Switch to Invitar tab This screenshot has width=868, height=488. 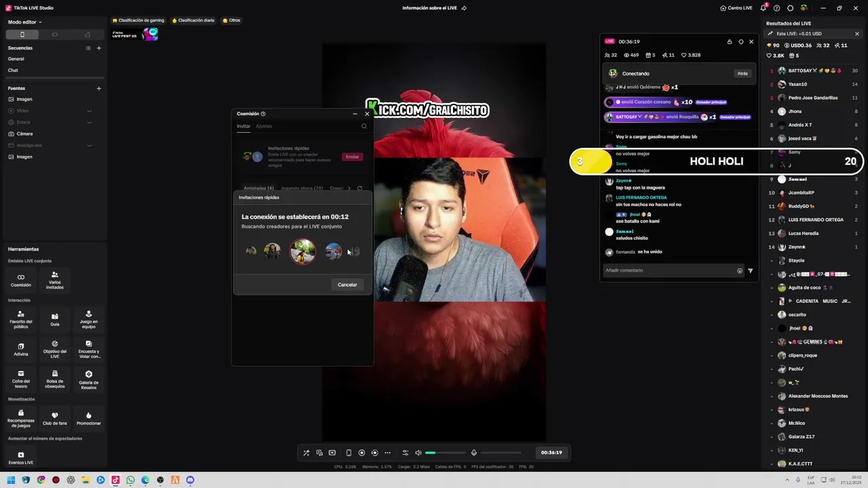click(x=243, y=126)
